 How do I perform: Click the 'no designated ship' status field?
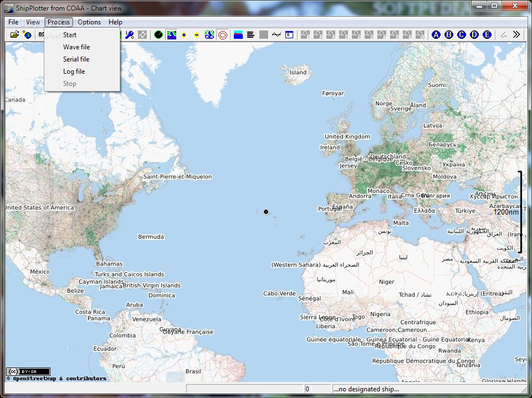430,389
